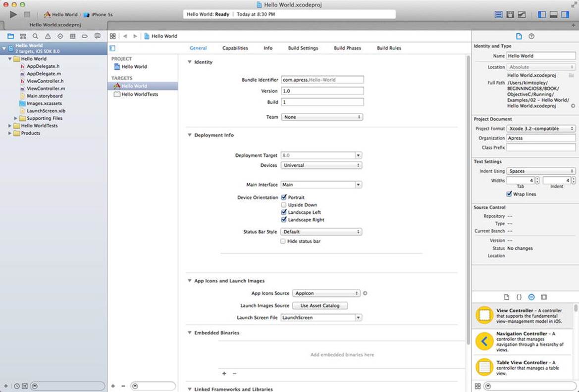Viewport: 579px width, 392px height.
Task: Select the General tab
Action: point(198,48)
